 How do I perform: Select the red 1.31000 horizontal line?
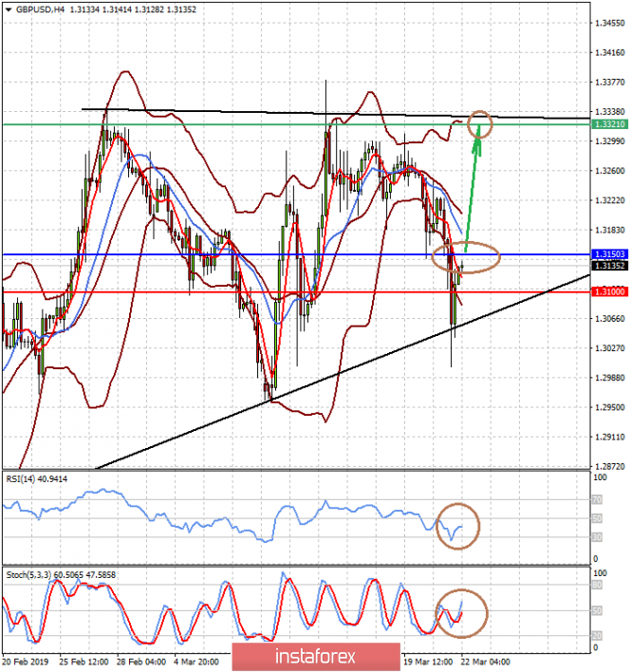tap(296, 291)
